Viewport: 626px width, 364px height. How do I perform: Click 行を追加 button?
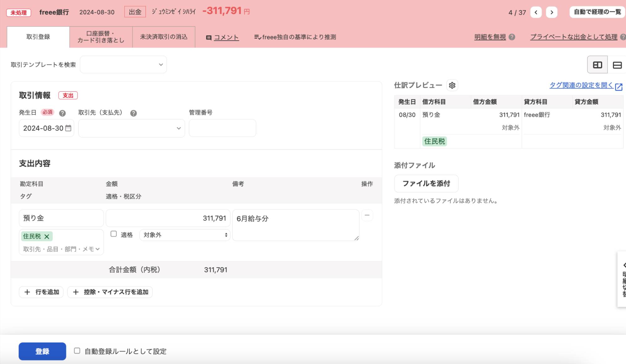(x=41, y=292)
